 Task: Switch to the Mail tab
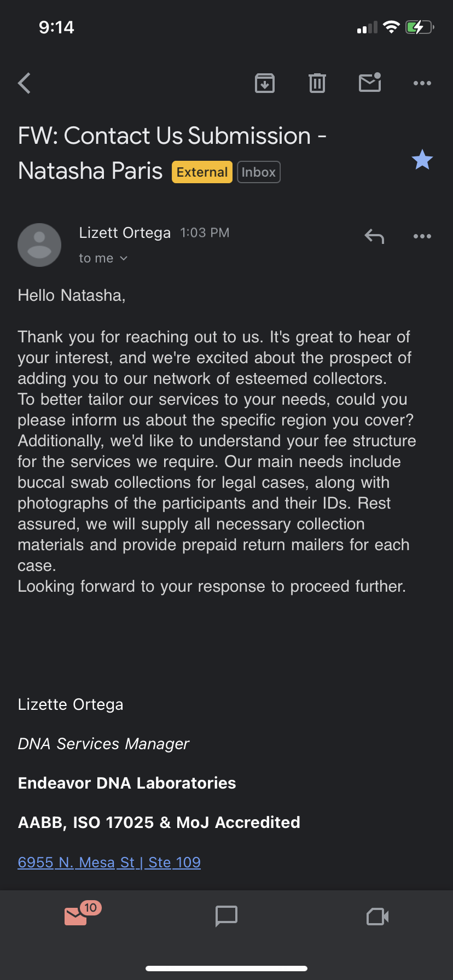coord(77,916)
